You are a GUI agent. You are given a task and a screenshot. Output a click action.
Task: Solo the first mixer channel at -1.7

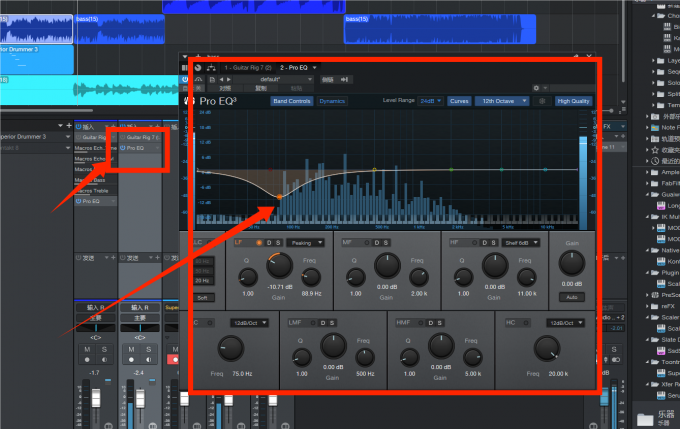104,349
